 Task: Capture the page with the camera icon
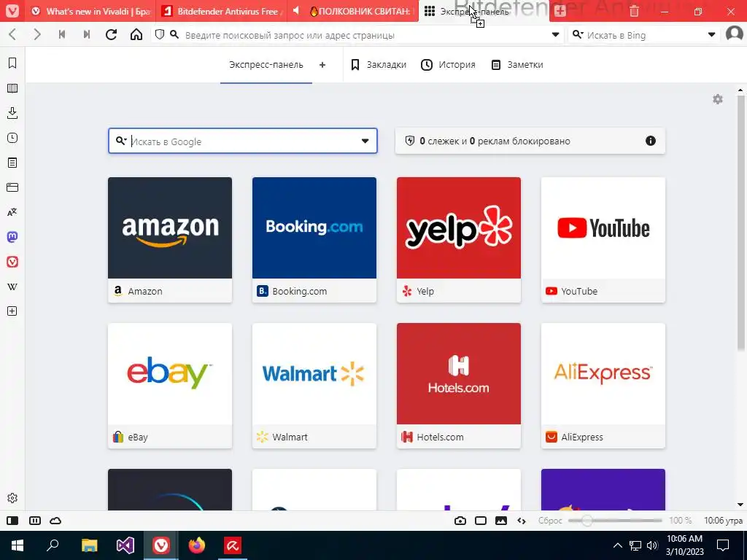coord(460,521)
